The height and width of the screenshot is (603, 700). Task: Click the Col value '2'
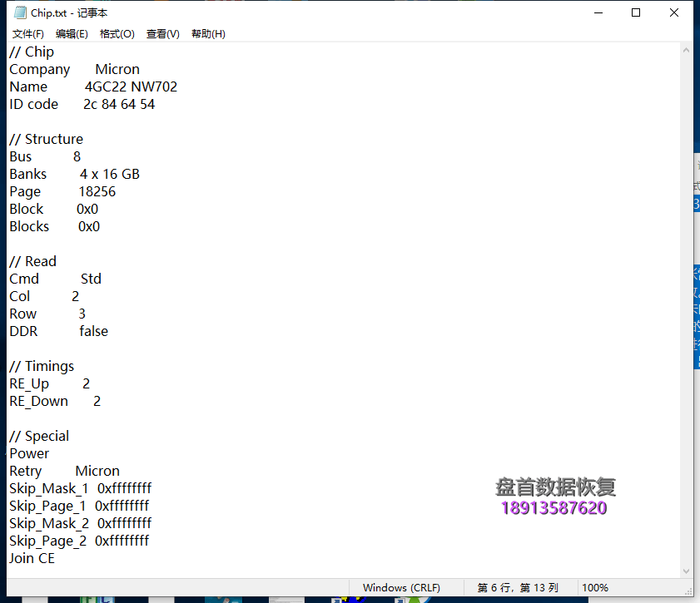[76, 296]
